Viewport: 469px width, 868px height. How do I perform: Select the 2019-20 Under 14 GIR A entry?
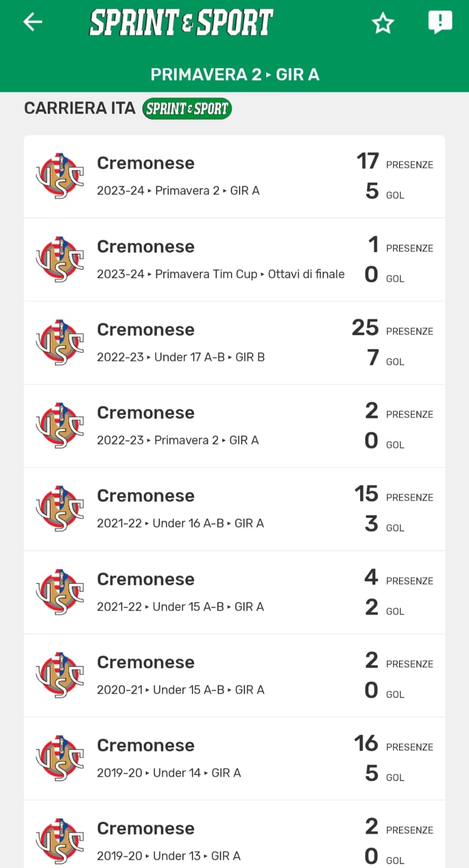[x=169, y=773]
